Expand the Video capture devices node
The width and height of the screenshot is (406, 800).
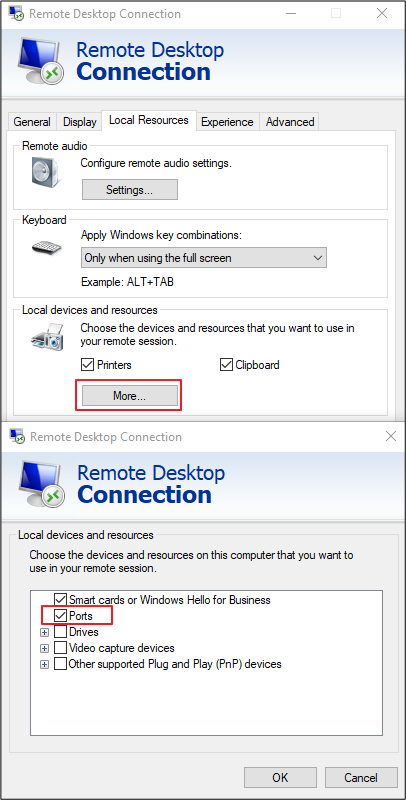coord(44,648)
